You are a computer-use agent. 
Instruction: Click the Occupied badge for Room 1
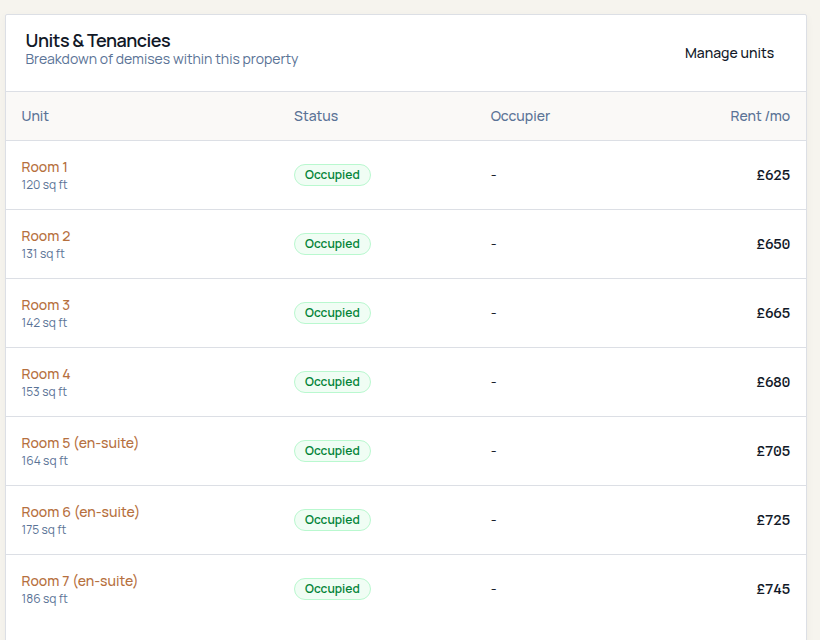(x=332, y=175)
